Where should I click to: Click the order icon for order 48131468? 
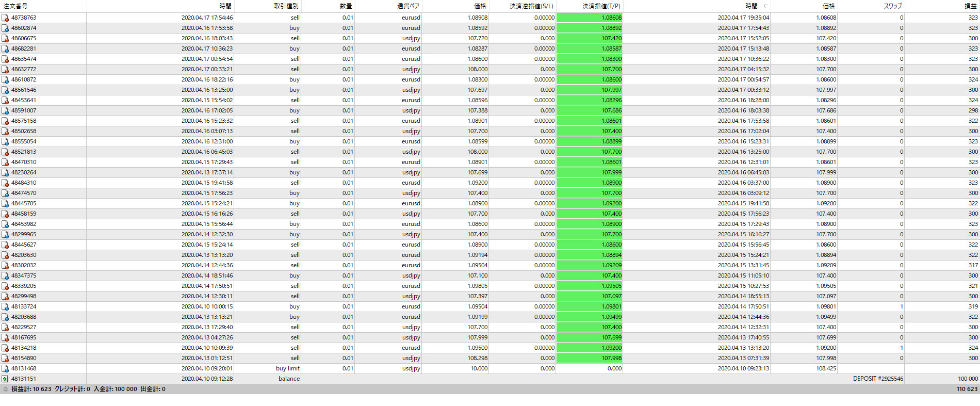click(x=5, y=368)
